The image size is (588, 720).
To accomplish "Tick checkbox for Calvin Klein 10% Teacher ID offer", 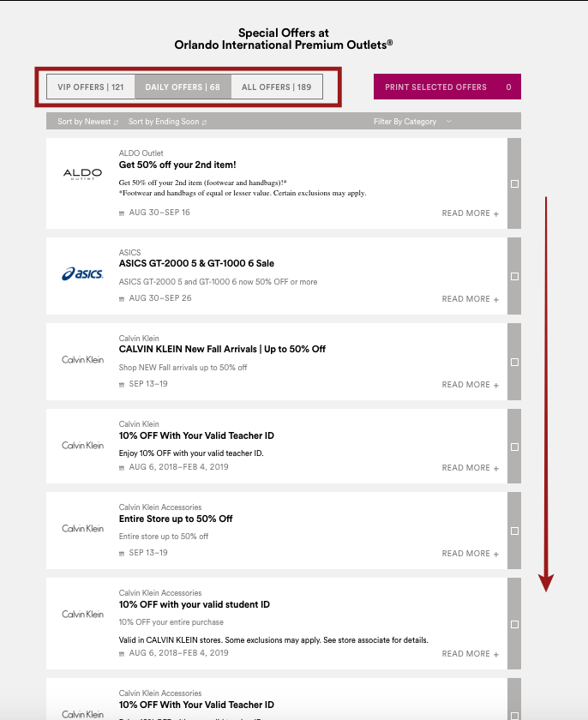I will [514, 447].
